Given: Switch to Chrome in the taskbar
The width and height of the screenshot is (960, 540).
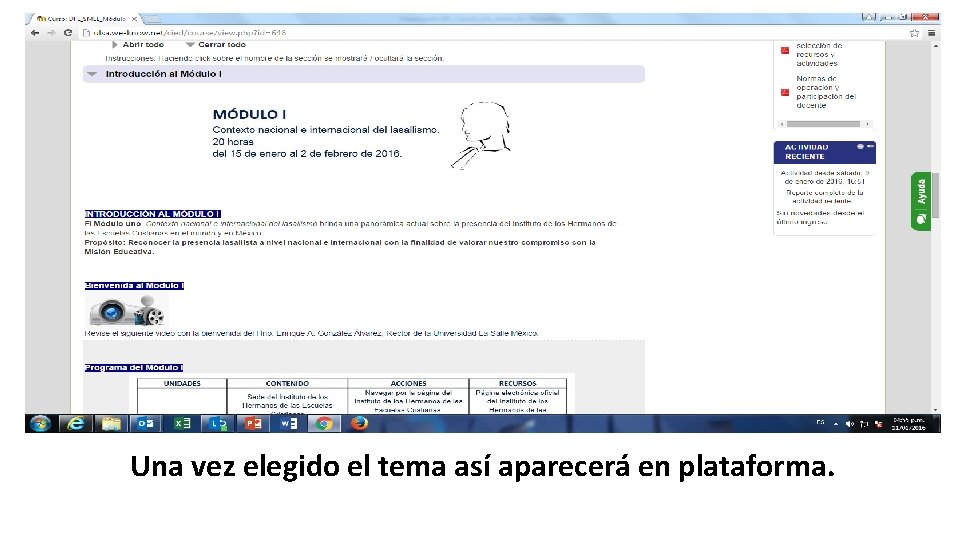Looking at the screenshot, I should click(x=324, y=424).
